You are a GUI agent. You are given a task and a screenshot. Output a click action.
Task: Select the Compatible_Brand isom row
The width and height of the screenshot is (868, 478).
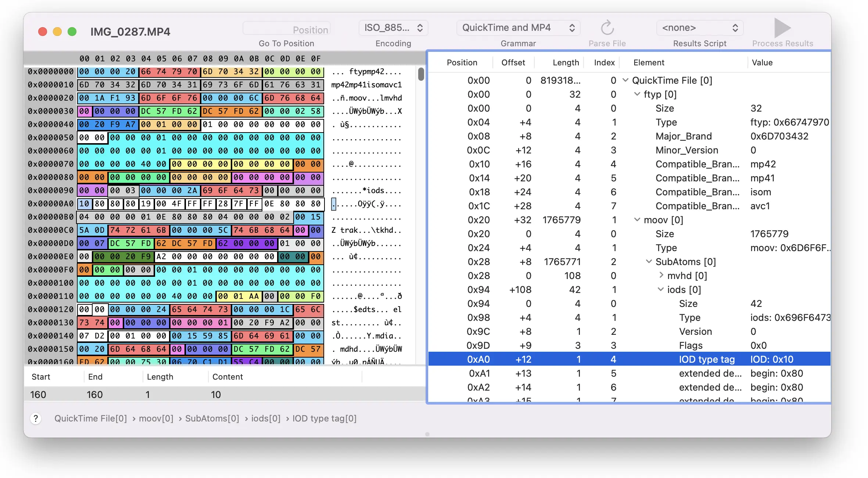pos(629,192)
